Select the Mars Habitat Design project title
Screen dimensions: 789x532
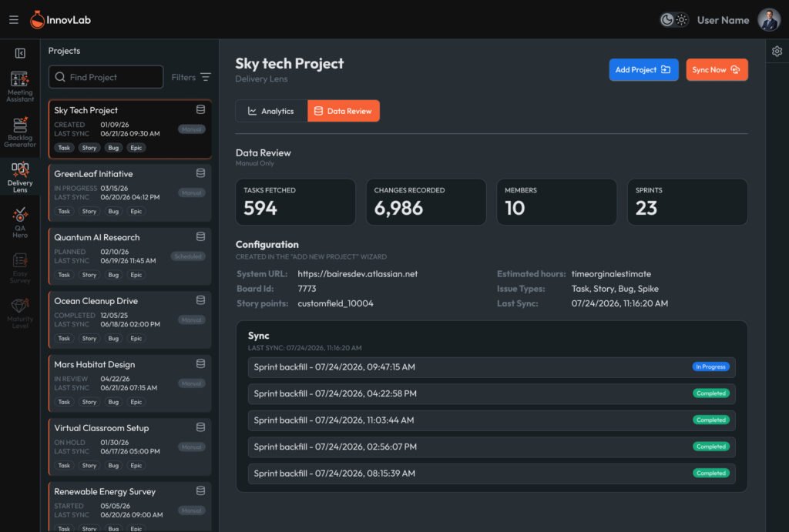pyautogui.click(x=95, y=365)
